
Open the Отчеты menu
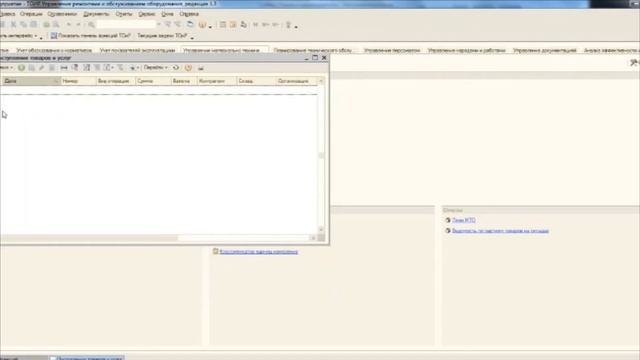124,14
